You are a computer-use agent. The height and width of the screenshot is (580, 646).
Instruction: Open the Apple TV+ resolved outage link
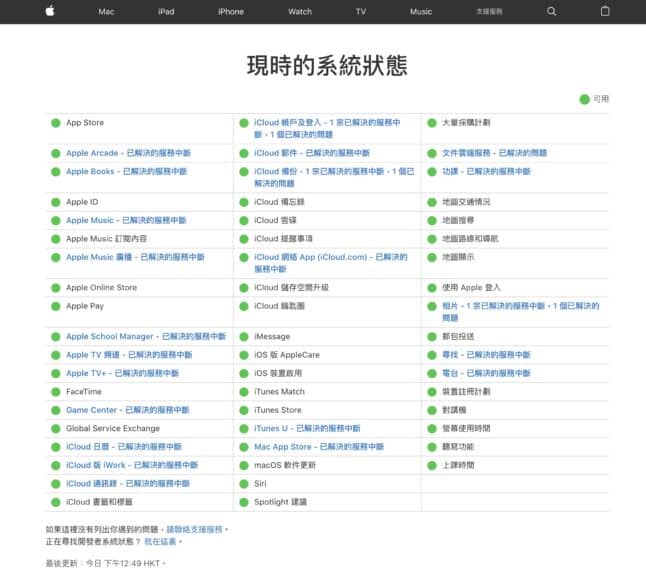[x=122, y=373]
